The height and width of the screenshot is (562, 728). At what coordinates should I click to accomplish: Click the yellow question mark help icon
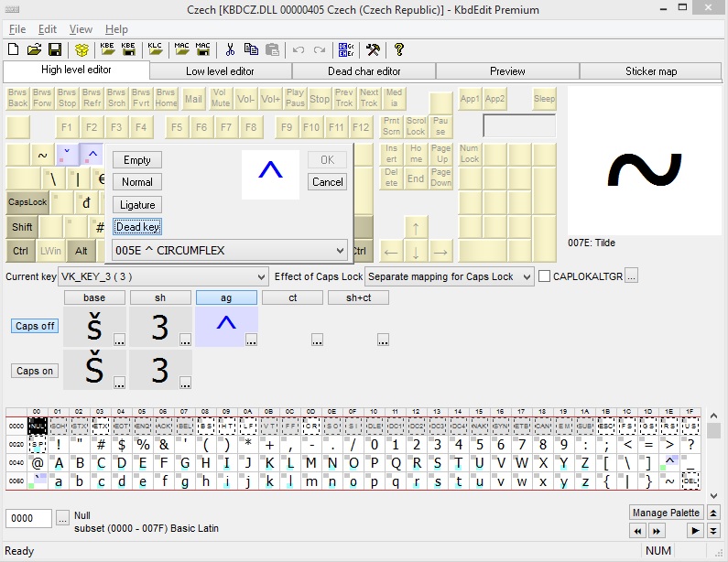[x=399, y=49]
